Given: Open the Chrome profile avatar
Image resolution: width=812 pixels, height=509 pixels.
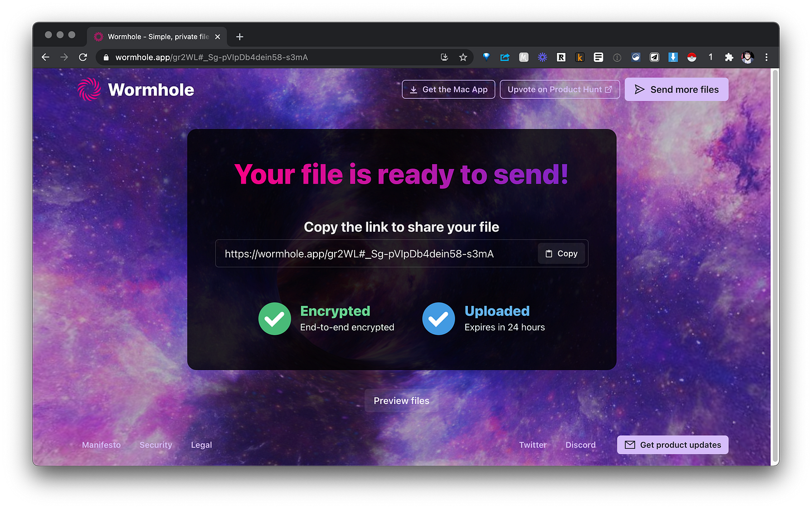Looking at the screenshot, I should (748, 57).
